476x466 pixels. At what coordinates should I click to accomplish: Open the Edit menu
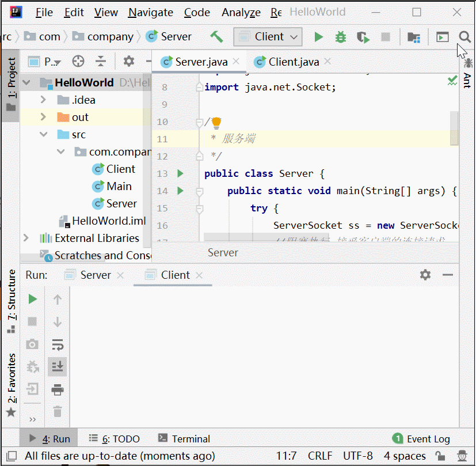pos(74,13)
